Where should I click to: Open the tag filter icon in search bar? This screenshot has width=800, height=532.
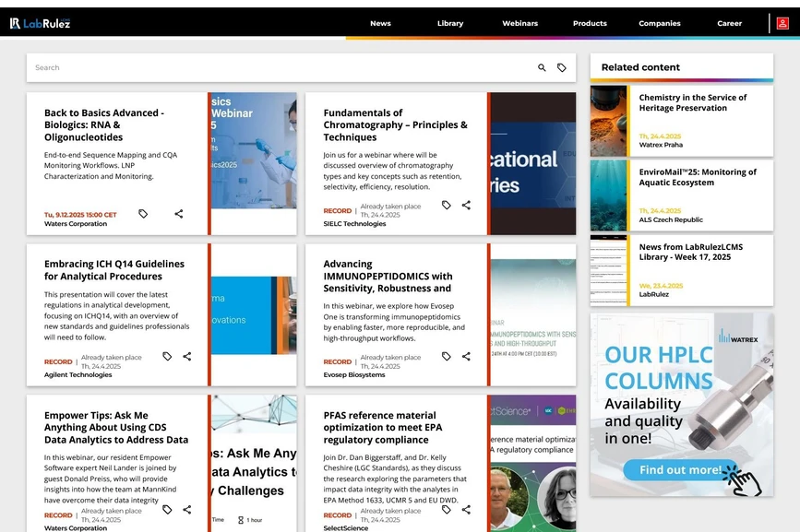pyautogui.click(x=561, y=67)
